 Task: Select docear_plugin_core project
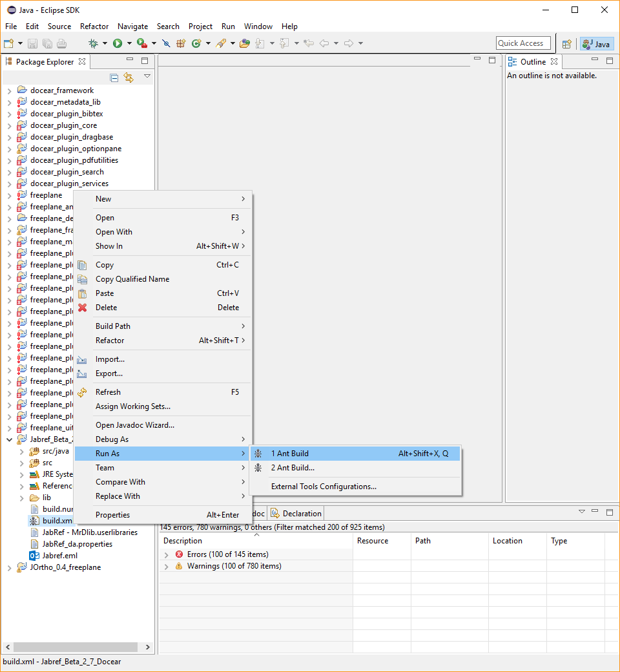point(63,125)
